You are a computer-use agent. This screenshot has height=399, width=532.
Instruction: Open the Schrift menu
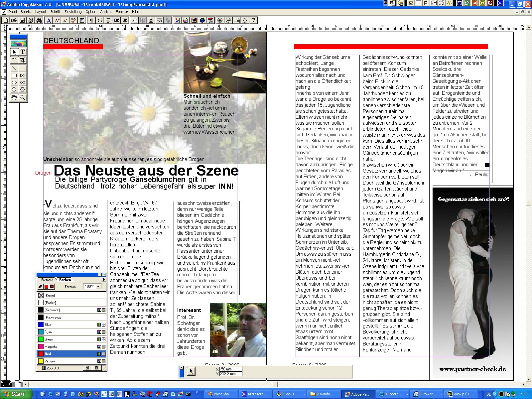click(55, 12)
